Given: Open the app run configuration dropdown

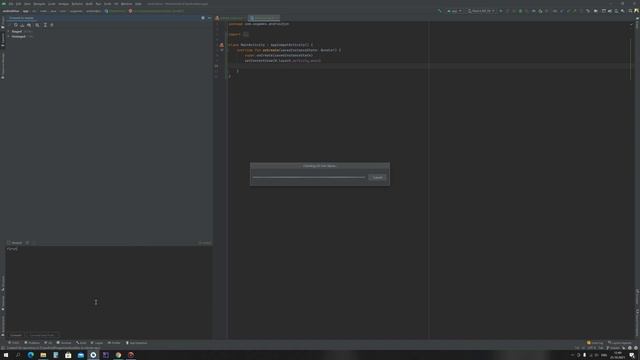Looking at the screenshot, I should 454,11.
